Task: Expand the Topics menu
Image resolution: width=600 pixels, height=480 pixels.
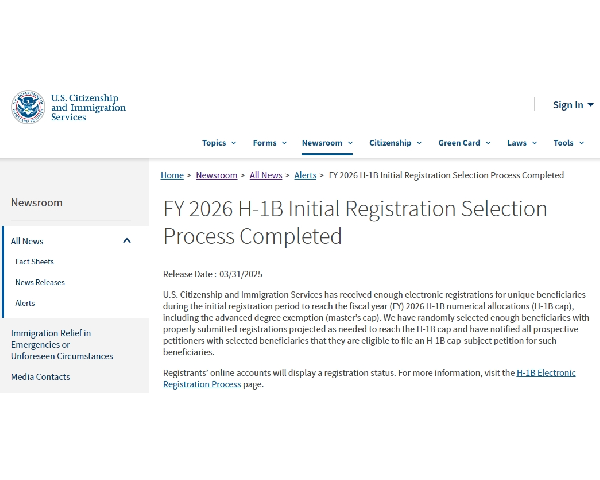Action: click(x=218, y=143)
